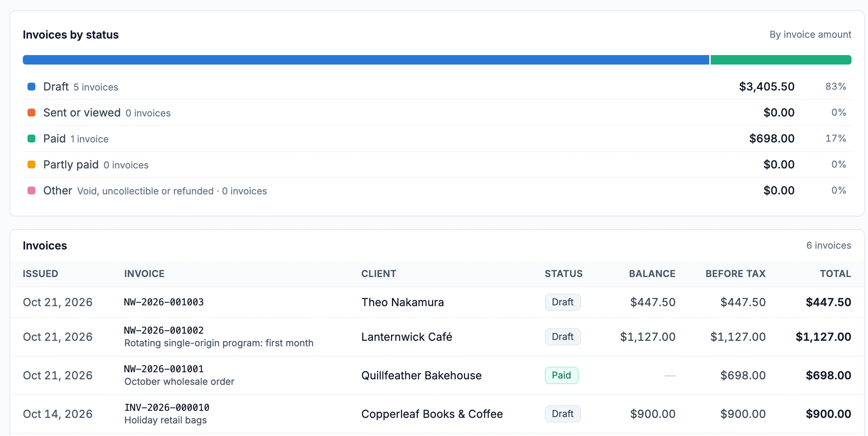The image size is (868, 436).
Task: Click the green Paid segment of status bar
Action: (781, 60)
